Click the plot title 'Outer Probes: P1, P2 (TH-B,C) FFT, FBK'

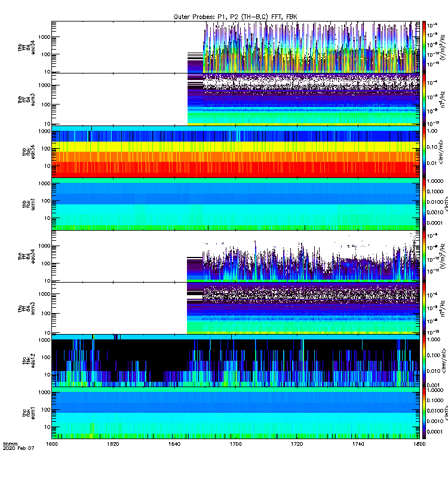click(x=235, y=17)
